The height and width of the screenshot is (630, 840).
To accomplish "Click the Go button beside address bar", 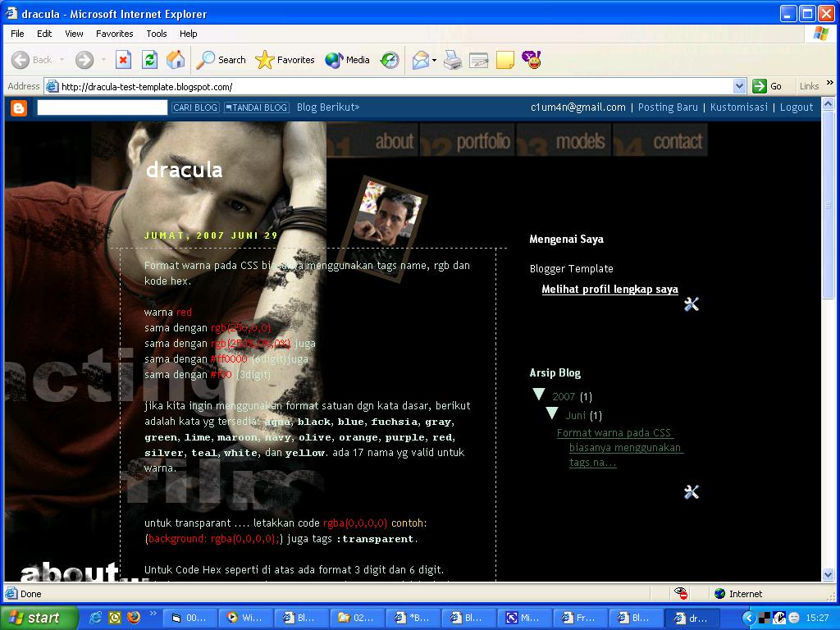I will pos(767,86).
